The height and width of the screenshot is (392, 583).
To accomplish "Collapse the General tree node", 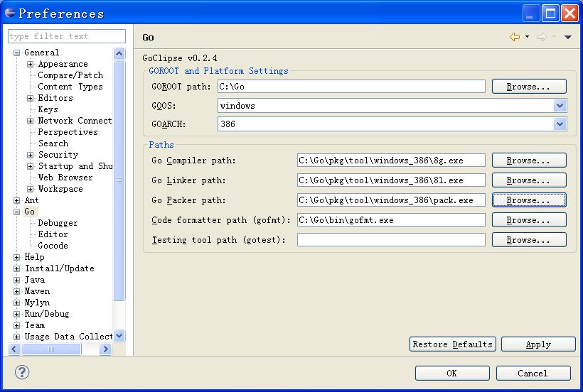I will coord(17,53).
